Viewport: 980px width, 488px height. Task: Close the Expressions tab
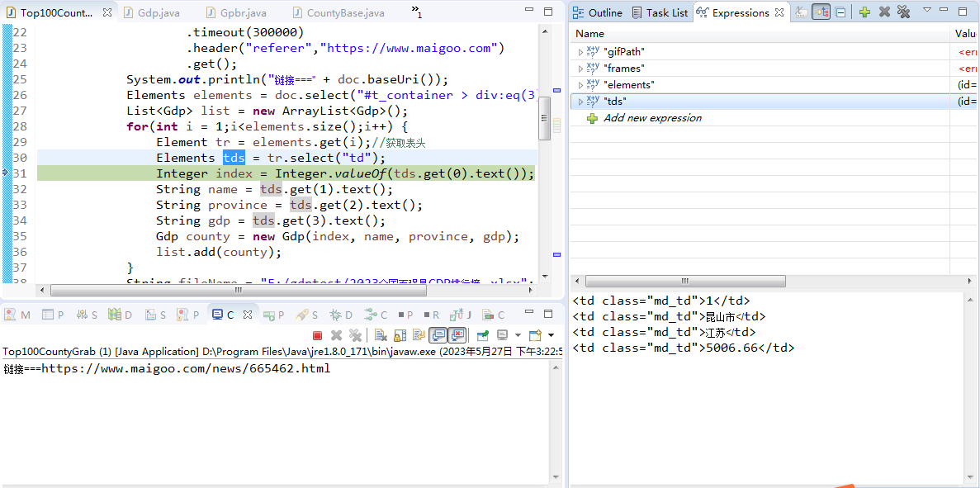779,12
